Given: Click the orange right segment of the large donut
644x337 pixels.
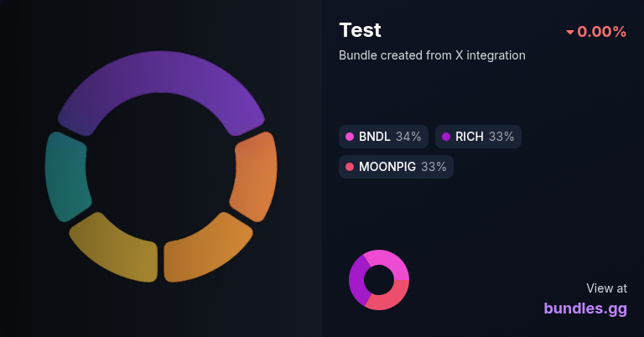Looking at the screenshot, I should (x=256, y=177).
